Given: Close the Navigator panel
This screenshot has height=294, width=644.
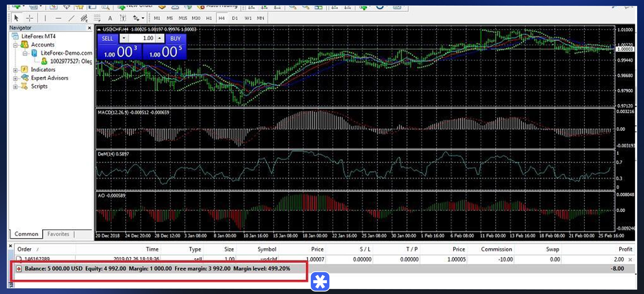Looking at the screenshot, I should point(89,28).
